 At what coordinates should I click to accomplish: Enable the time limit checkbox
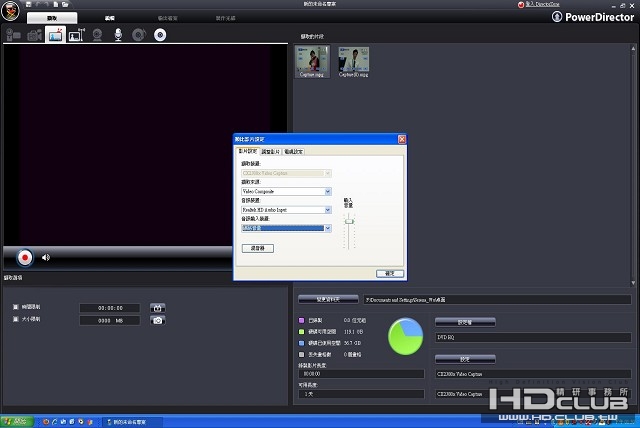pos(15,307)
